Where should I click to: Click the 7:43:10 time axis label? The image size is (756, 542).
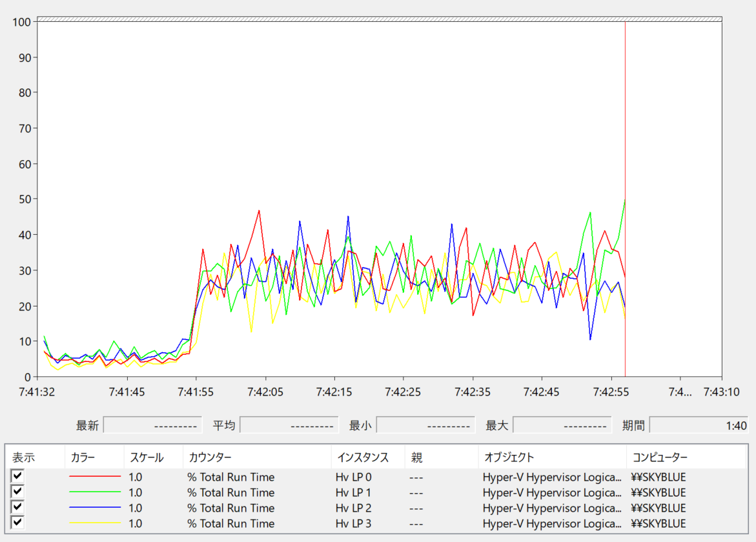[721, 392]
